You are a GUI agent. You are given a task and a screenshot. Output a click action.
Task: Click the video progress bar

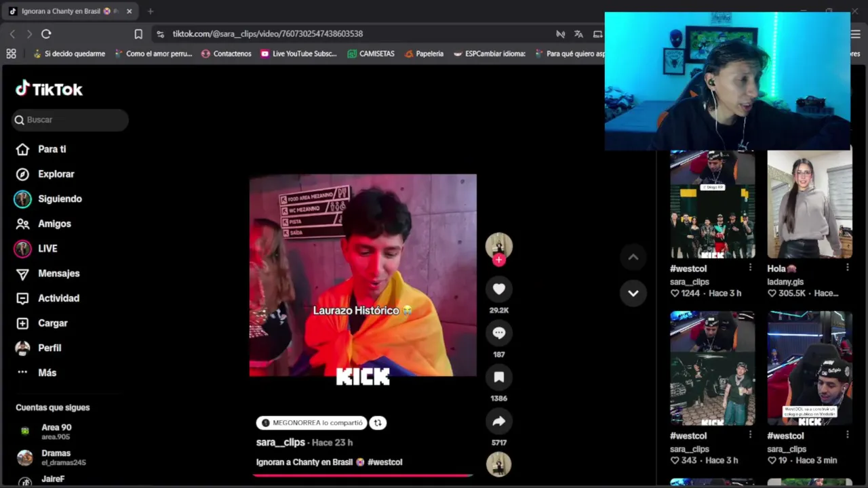[x=363, y=475]
